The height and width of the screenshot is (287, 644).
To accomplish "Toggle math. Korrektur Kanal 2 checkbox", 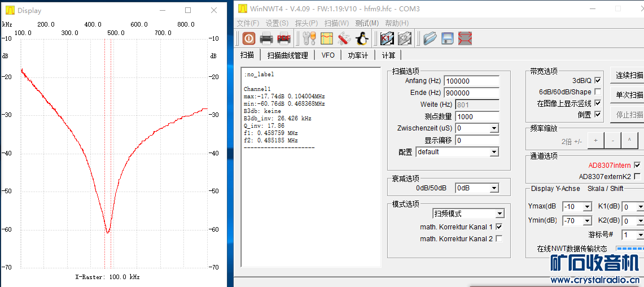I will (x=499, y=238).
